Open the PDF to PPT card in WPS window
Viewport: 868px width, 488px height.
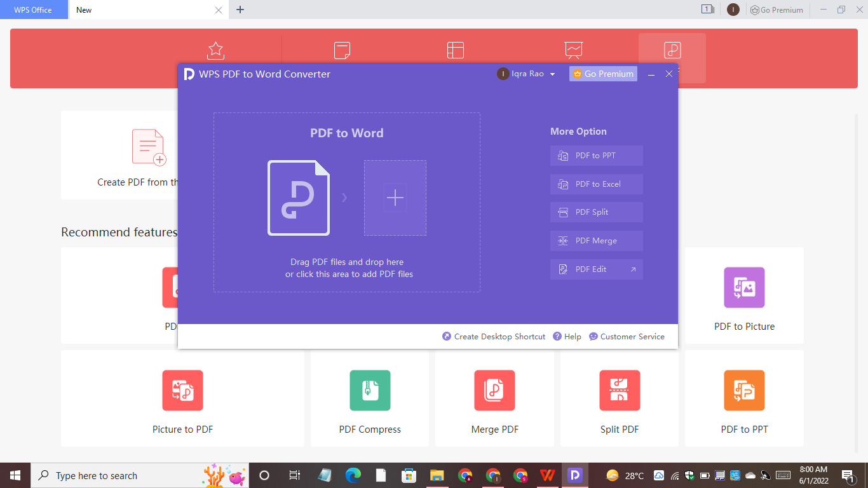pyautogui.click(x=744, y=398)
